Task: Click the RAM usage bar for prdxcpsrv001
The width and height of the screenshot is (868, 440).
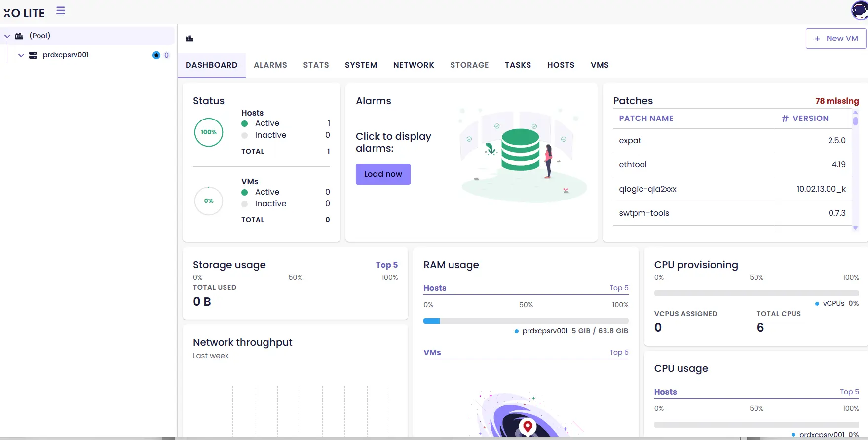Action: pos(526,321)
